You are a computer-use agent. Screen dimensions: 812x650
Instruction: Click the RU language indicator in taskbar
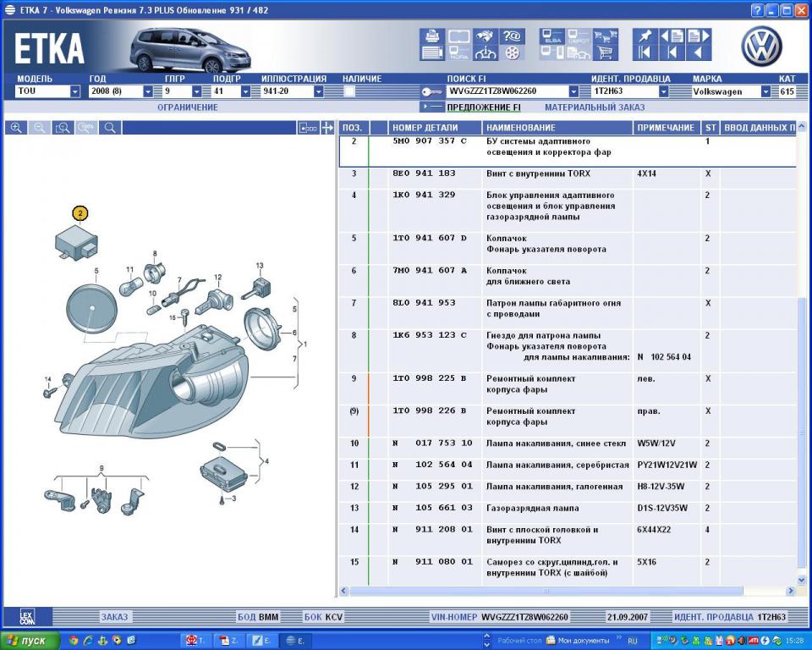pyautogui.click(x=633, y=641)
